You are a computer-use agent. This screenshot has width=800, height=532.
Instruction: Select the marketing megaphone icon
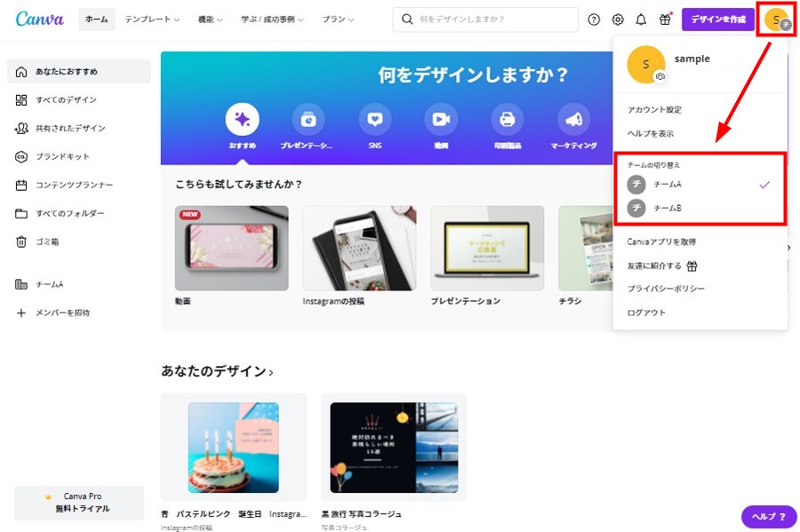coord(573,119)
